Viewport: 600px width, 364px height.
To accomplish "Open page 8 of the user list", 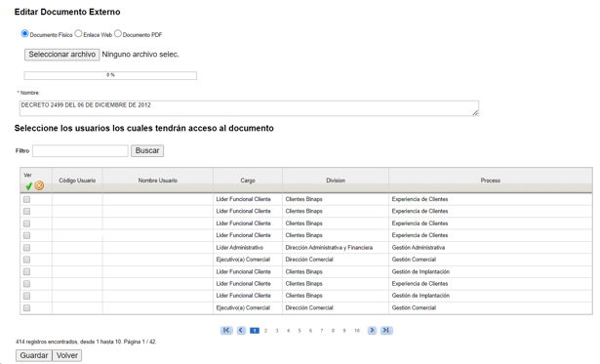I will pyautogui.click(x=333, y=331).
